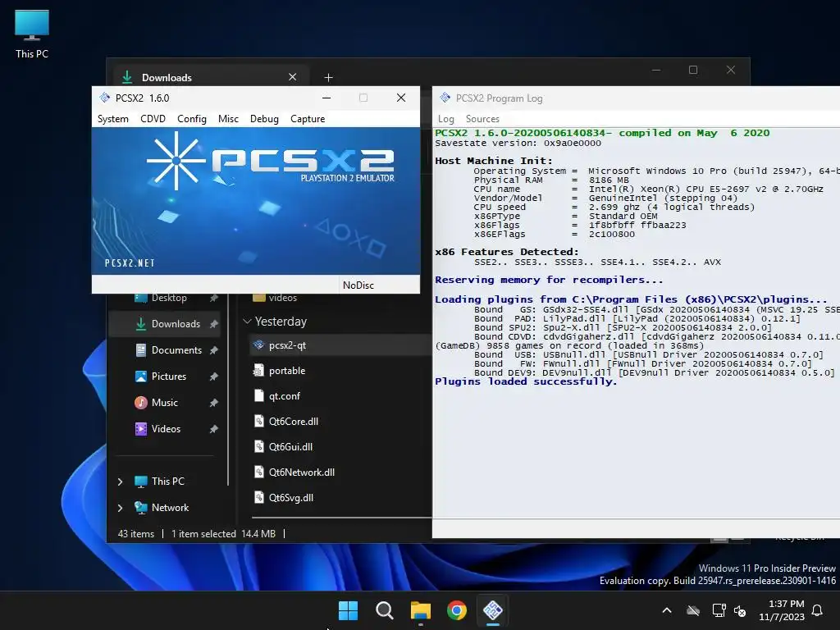The height and width of the screenshot is (630, 840).
Task: Open the network status tray icon
Action: (719, 610)
